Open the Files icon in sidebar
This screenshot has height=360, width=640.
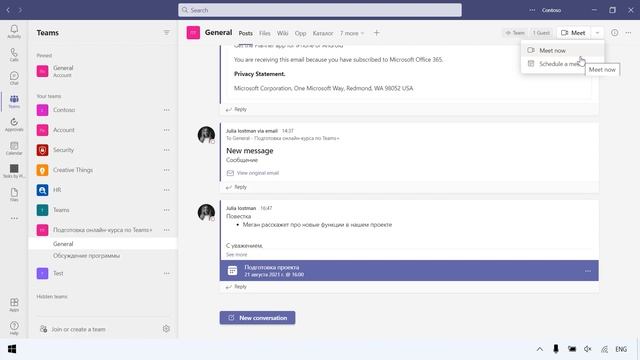14,194
